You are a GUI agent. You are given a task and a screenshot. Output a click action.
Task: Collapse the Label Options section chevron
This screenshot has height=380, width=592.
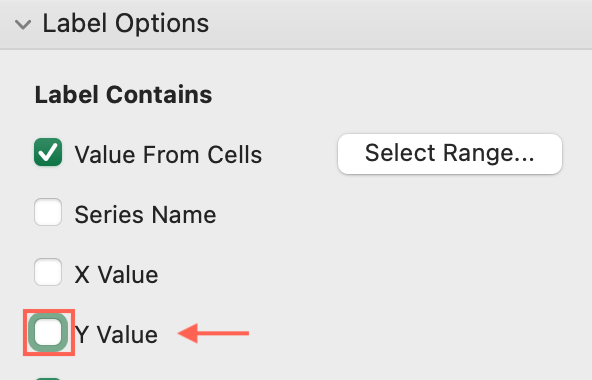tap(23, 25)
